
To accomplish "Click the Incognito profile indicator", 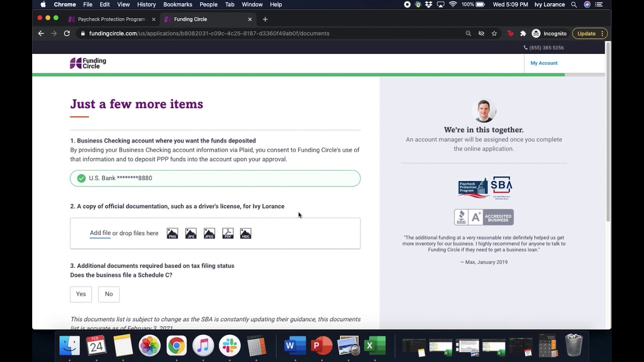I will pos(549,33).
